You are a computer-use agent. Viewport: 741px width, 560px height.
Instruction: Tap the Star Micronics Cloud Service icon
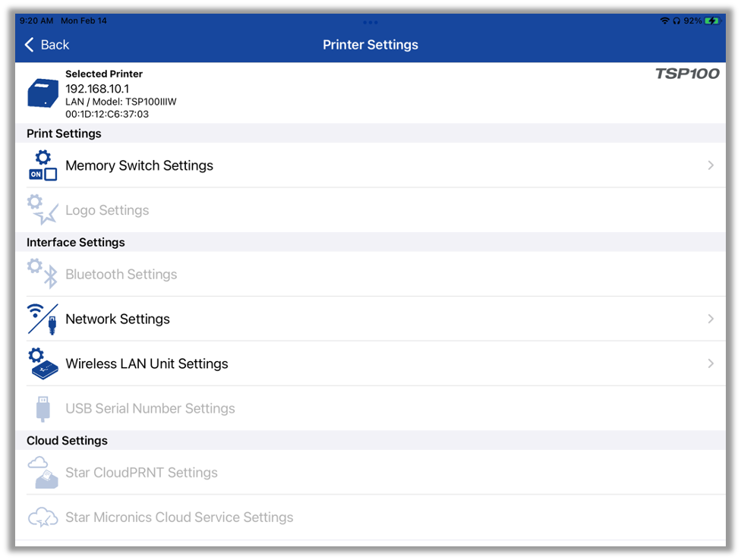[43, 518]
